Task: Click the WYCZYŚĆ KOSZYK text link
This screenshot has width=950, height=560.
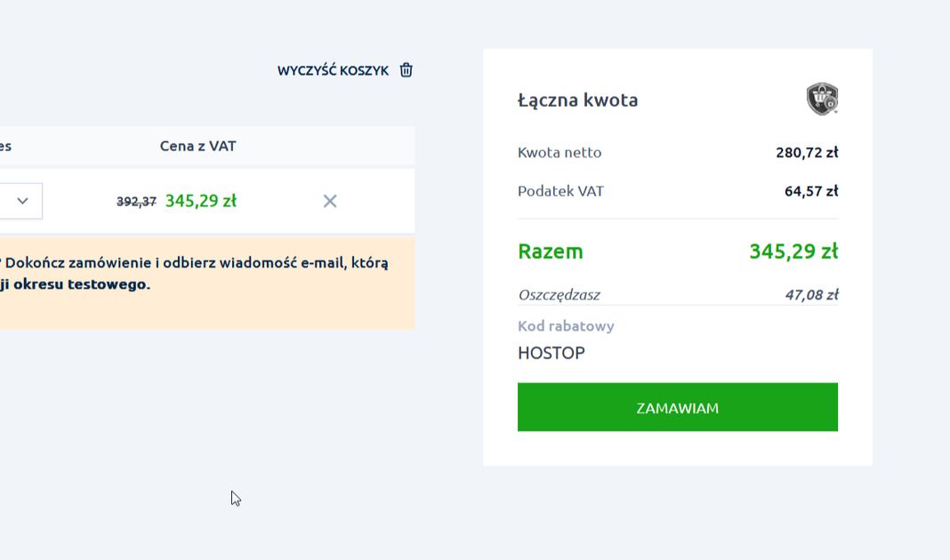Action: click(x=333, y=70)
